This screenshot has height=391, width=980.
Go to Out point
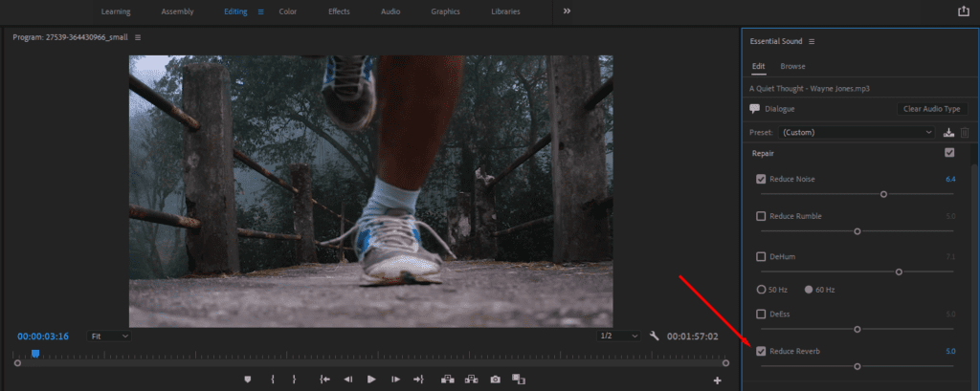tap(418, 380)
